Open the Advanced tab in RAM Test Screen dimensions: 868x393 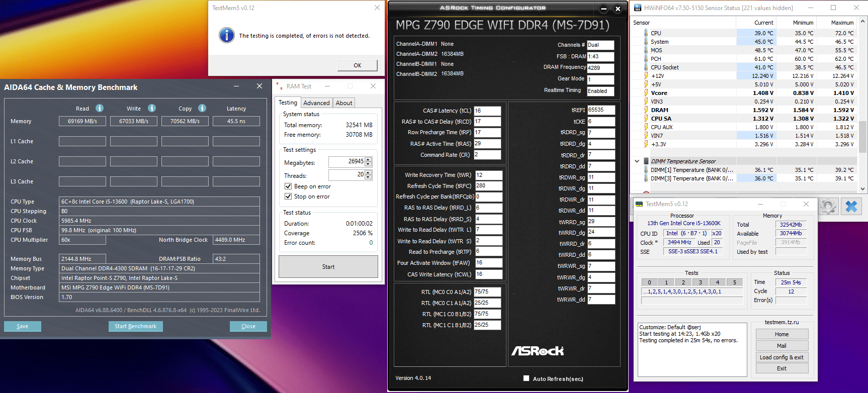click(316, 103)
